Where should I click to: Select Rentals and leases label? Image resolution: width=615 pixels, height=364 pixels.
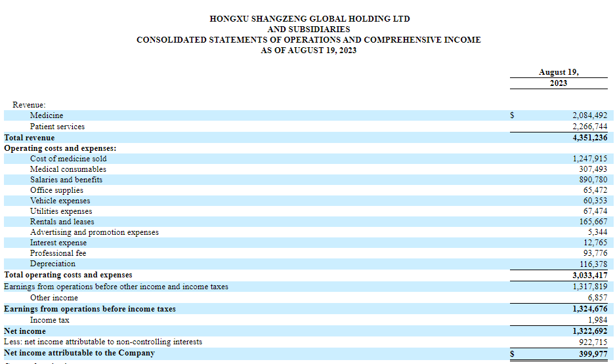click(62, 222)
